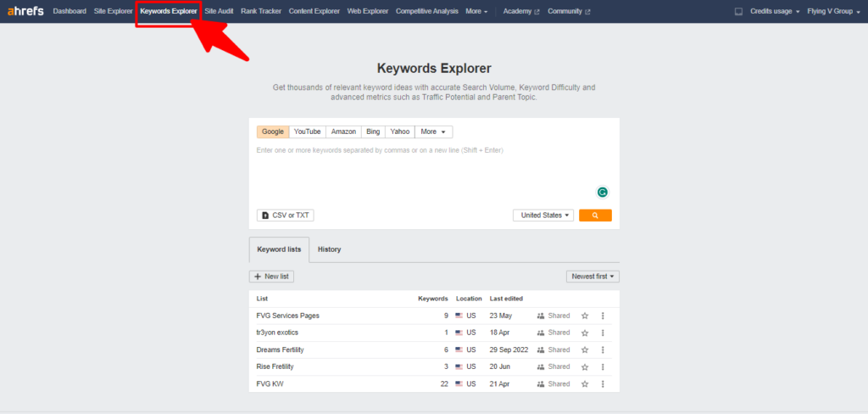The width and height of the screenshot is (868, 414).
Task: Switch to the Keyword lists tab
Action: (279, 249)
